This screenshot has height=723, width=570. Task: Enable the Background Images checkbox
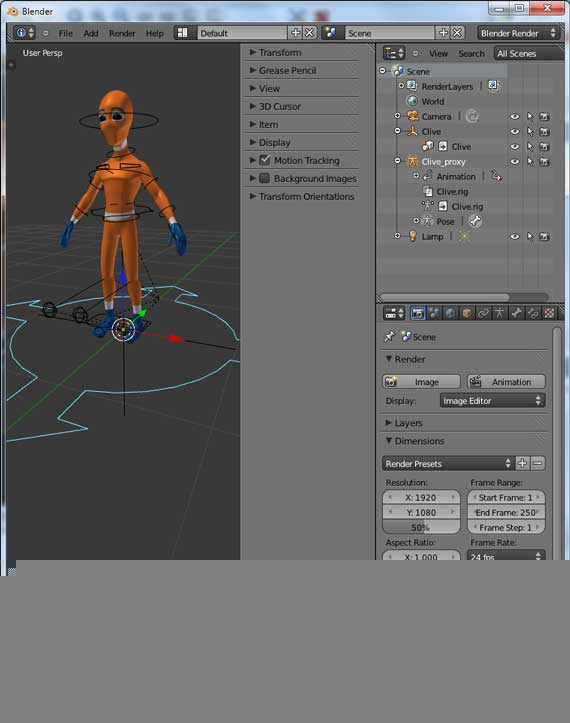(x=265, y=178)
